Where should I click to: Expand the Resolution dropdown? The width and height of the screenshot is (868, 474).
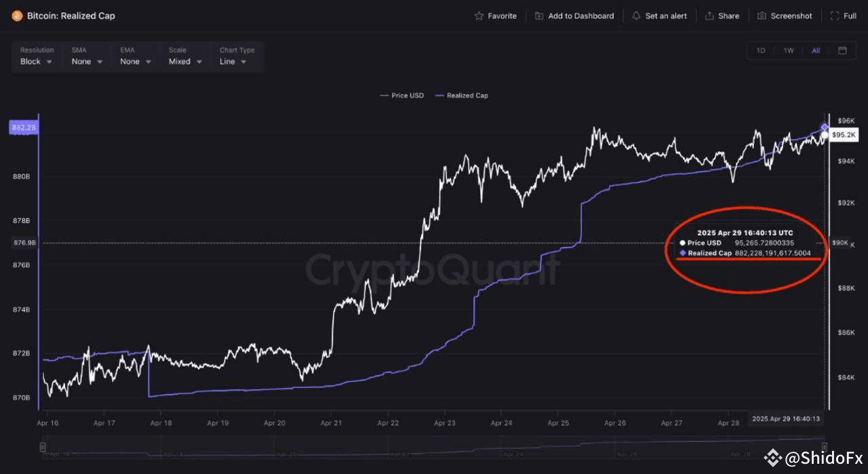coord(37,61)
